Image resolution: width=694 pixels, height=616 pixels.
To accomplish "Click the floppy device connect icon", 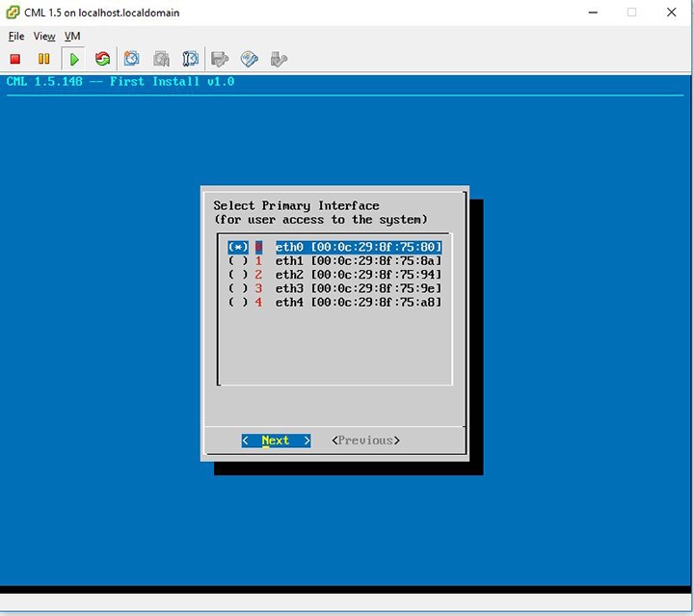I will point(220,59).
